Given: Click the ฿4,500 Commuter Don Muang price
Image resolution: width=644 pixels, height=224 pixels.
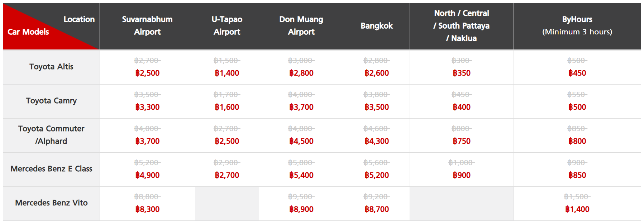Looking at the screenshot, I should coord(301,141).
